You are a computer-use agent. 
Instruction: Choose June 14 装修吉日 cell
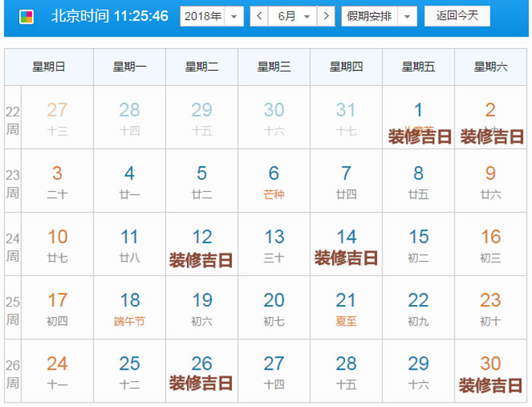click(x=347, y=245)
